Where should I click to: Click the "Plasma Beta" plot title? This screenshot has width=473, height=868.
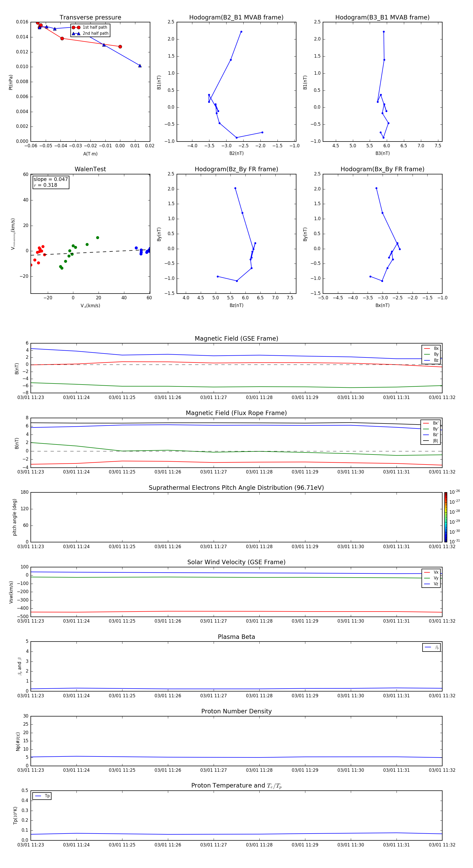tap(236, 637)
